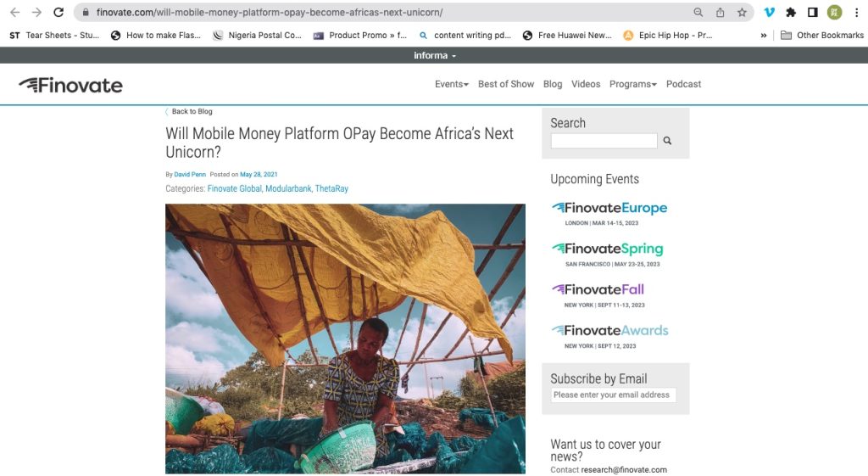This screenshot has height=476, width=868.
Task: Open Tear Sheets bookmark
Action: point(54,36)
